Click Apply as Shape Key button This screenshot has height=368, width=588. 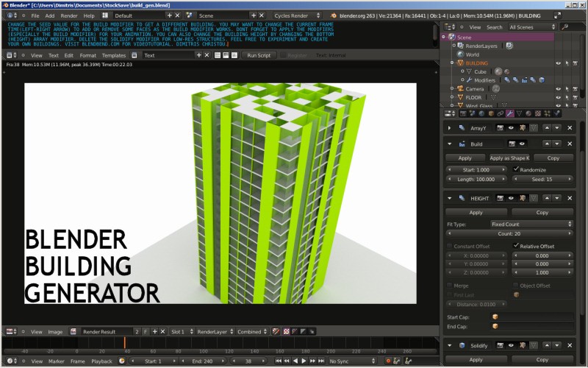pos(509,158)
